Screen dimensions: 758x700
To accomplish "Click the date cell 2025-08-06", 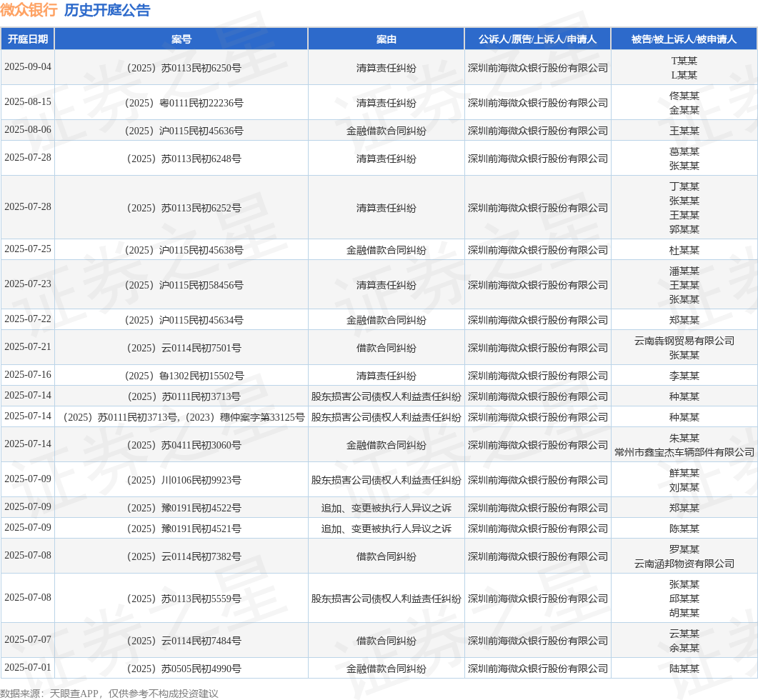I will tap(28, 129).
